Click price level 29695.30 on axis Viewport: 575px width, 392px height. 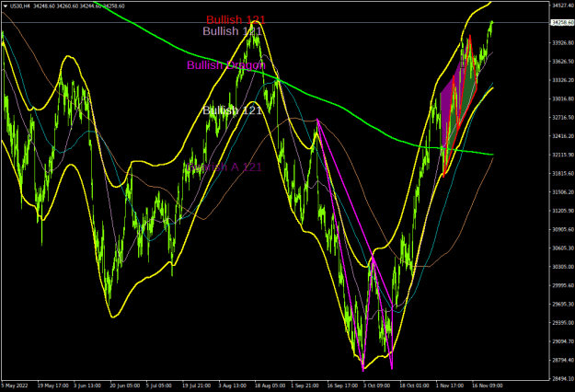tap(562, 304)
